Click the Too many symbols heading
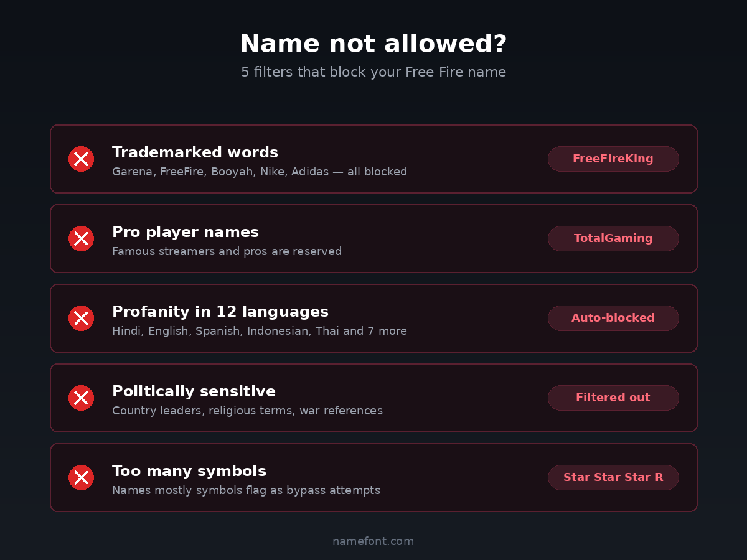 pos(189,471)
